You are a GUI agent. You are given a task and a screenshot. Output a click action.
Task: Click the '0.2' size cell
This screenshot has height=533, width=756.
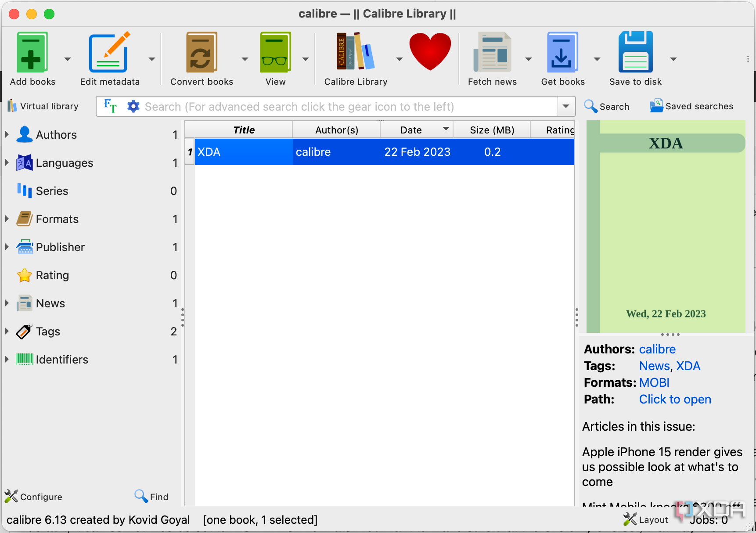coord(492,152)
